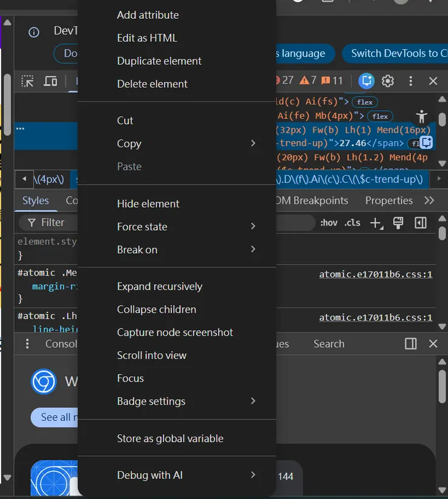Click the Chrome logo in What's New
Screen dimensions: 448x499
(44, 382)
